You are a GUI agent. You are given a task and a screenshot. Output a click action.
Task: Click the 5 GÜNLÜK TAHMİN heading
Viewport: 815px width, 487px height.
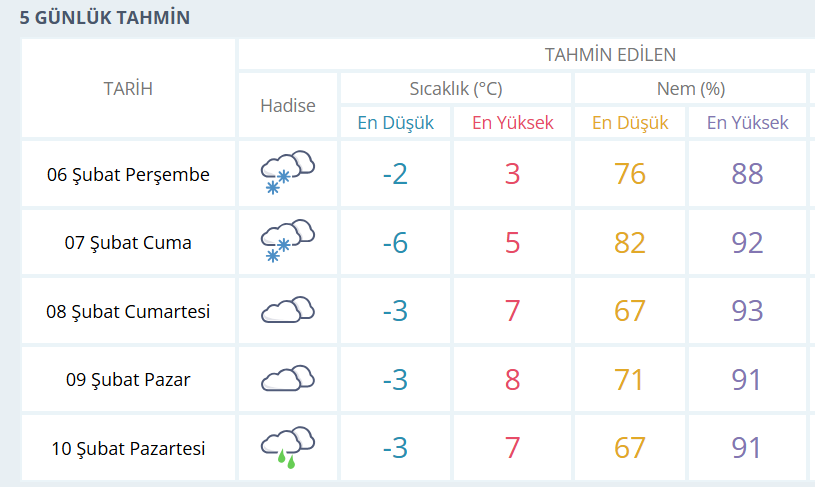click(x=104, y=18)
